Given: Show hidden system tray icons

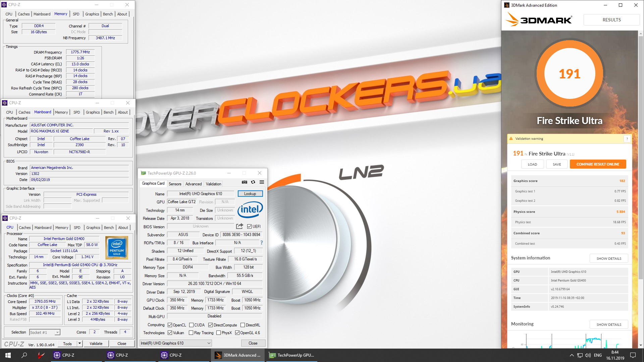Looking at the screenshot, I should pos(572,355).
